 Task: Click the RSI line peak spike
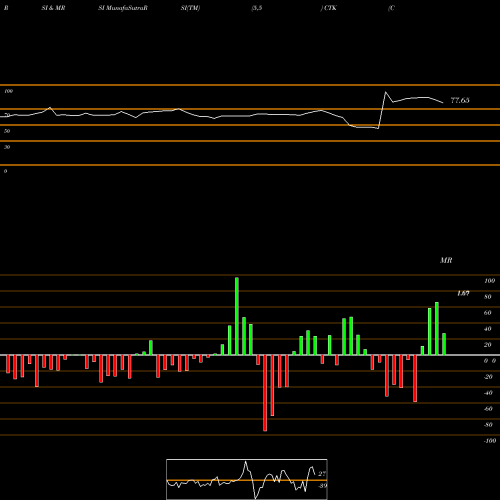386,92
